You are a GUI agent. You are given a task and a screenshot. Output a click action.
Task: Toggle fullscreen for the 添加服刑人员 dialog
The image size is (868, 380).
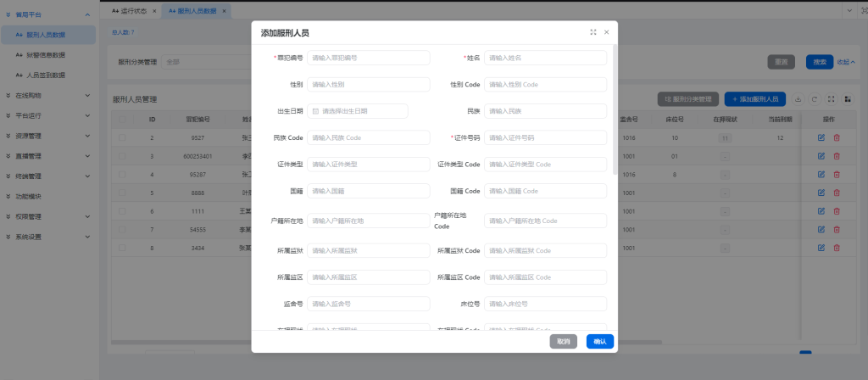[x=593, y=32]
